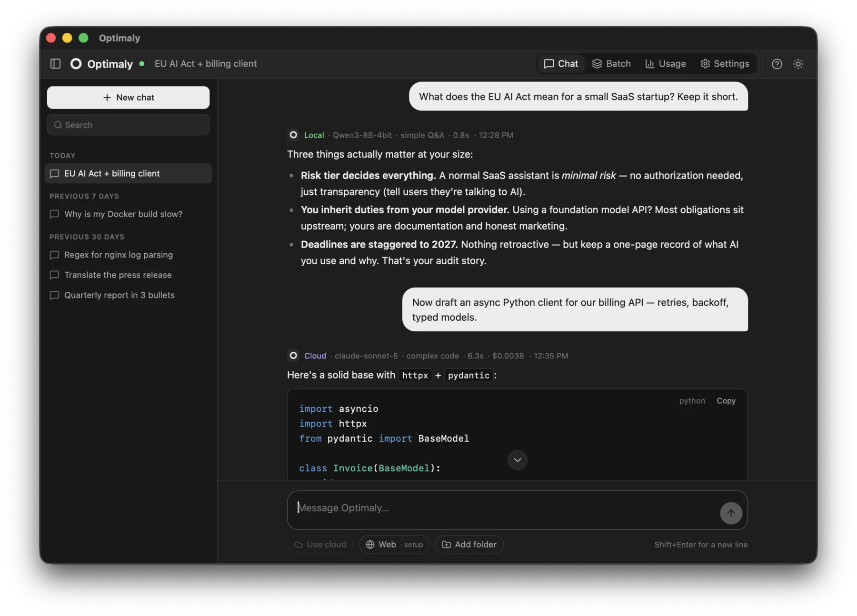Click the 'complex code' route tag
The image size is (857, 616).
pyautogui.click(x=433, y=356)
